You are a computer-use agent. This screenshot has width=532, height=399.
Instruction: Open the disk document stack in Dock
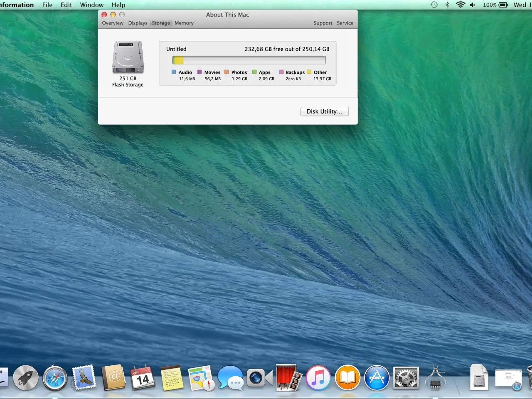pos(479,378)
